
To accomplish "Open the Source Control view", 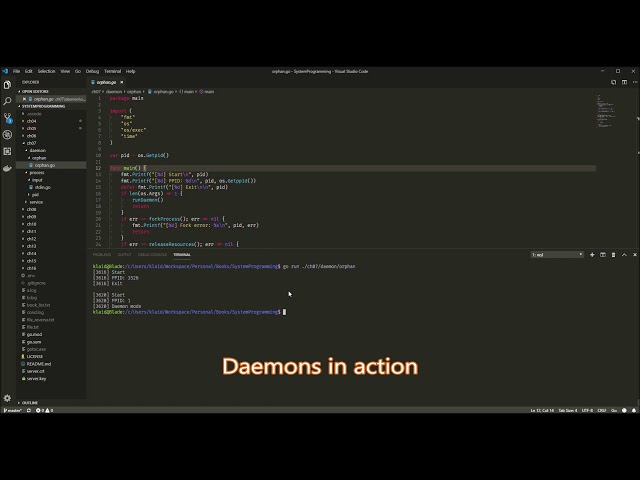I will coord(7,118).
